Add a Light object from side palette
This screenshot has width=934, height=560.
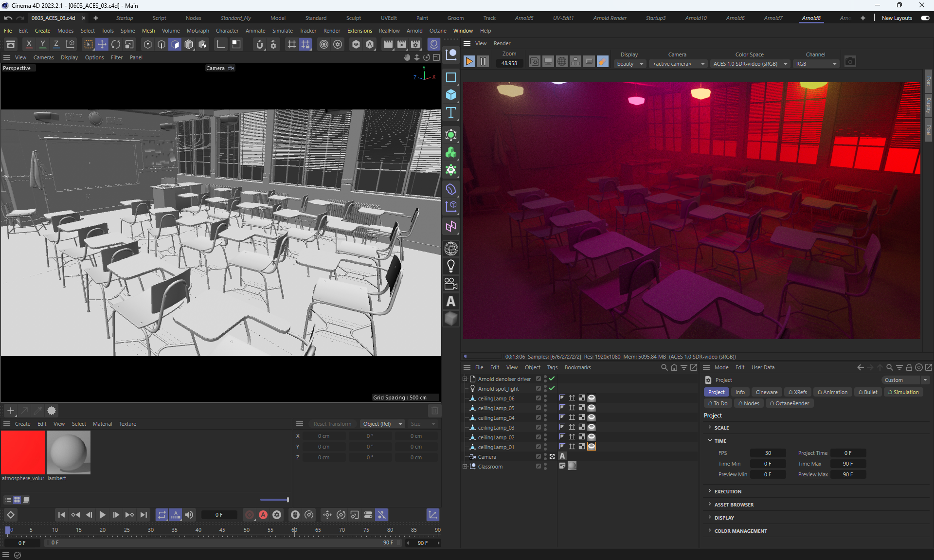click(451, 266)
